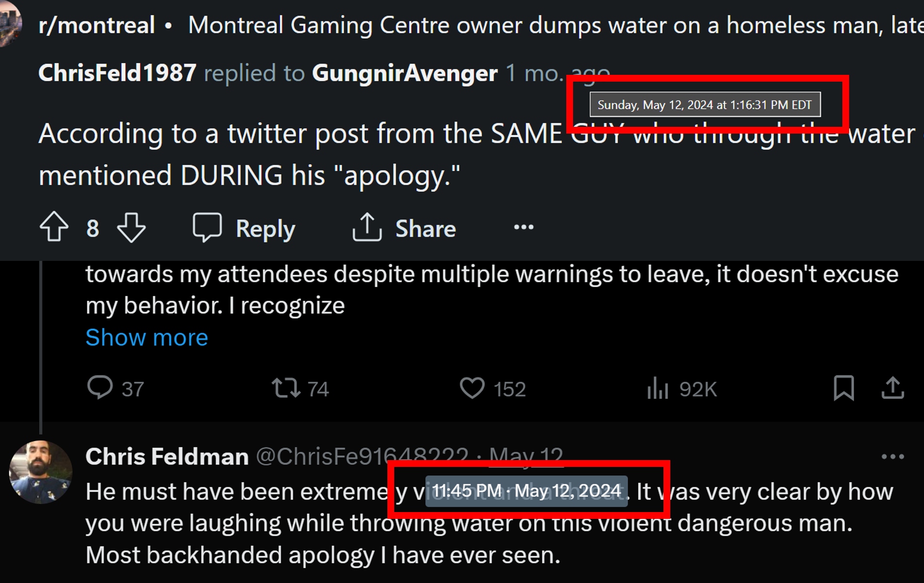Open Chris Feldman's profile picture

(41, 472)
